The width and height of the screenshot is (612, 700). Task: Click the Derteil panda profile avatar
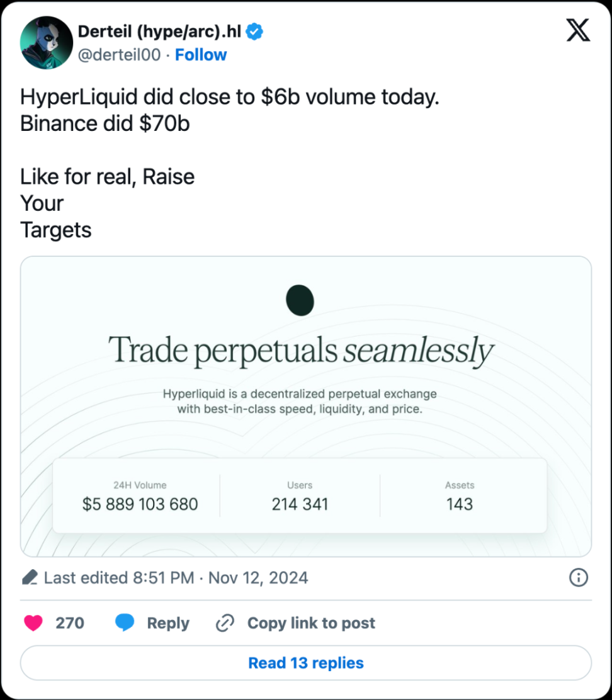[x=47, y=43]
